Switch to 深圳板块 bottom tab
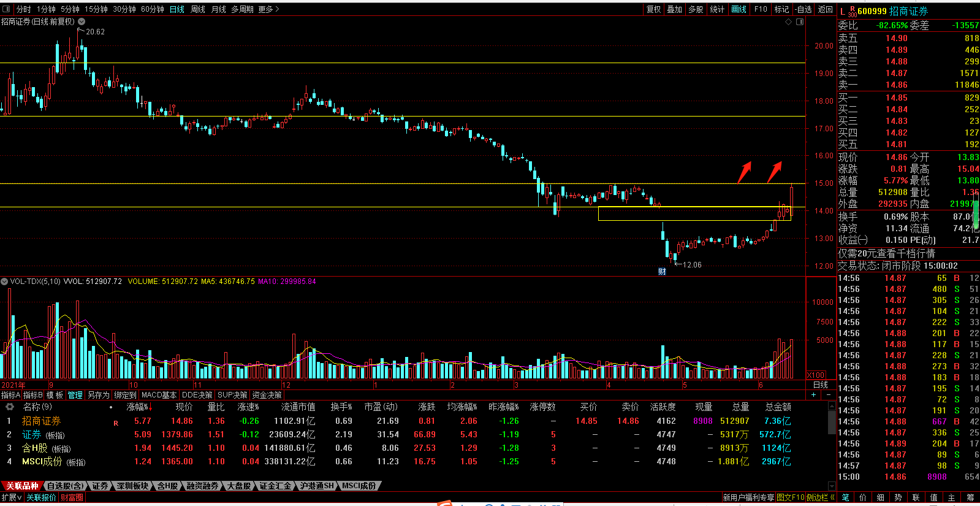The width and height of the screenshot is (980, 506). point(133,486)
